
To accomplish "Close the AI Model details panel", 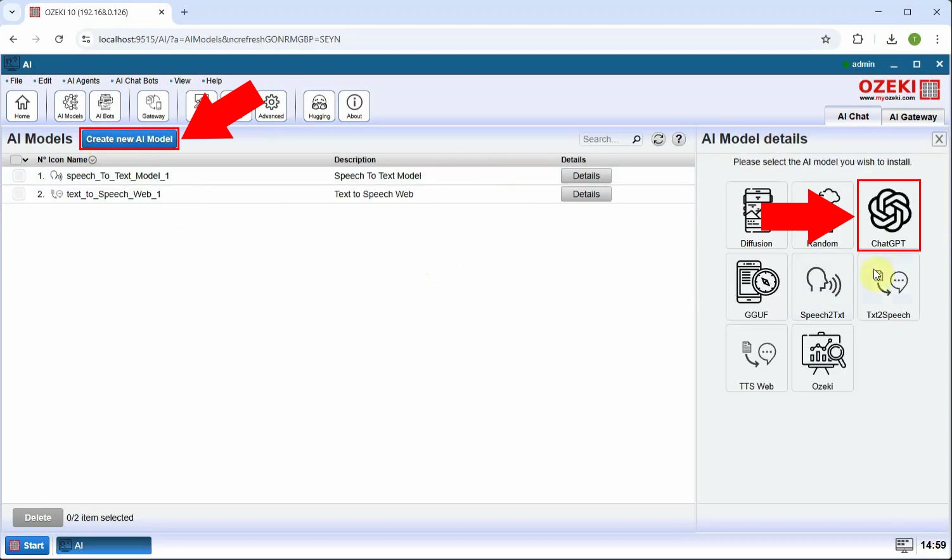I will [939, 139].
